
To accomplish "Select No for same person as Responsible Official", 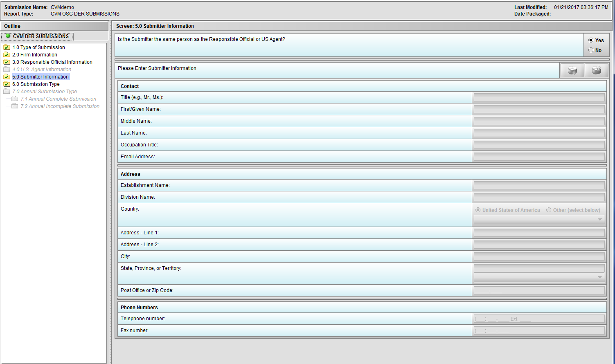I will (x=591, y=50).
